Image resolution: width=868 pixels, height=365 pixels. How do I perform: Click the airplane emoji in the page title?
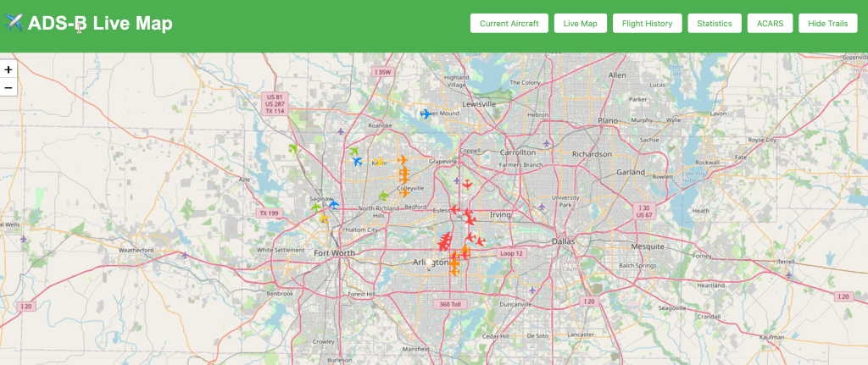14,23
